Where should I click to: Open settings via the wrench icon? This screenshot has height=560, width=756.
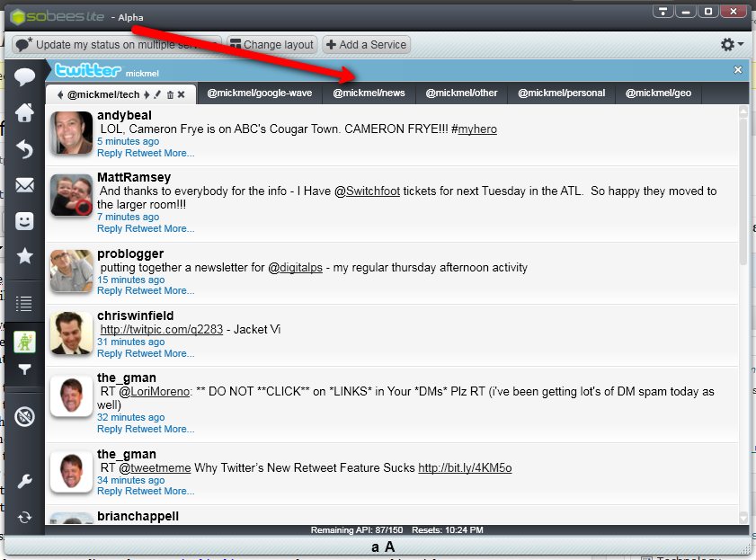click(x=24, y=481)
